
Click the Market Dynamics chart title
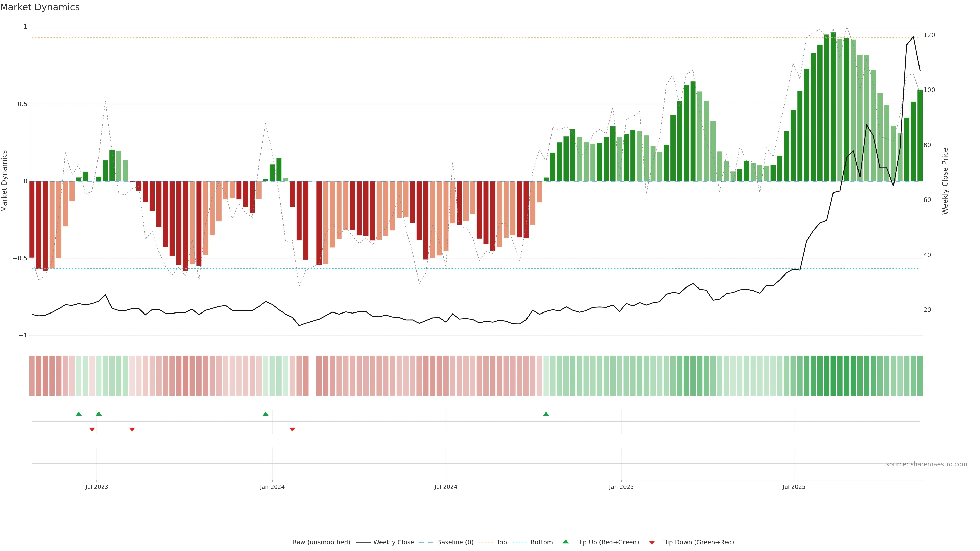pyautogui.click(x=40, y=7)
